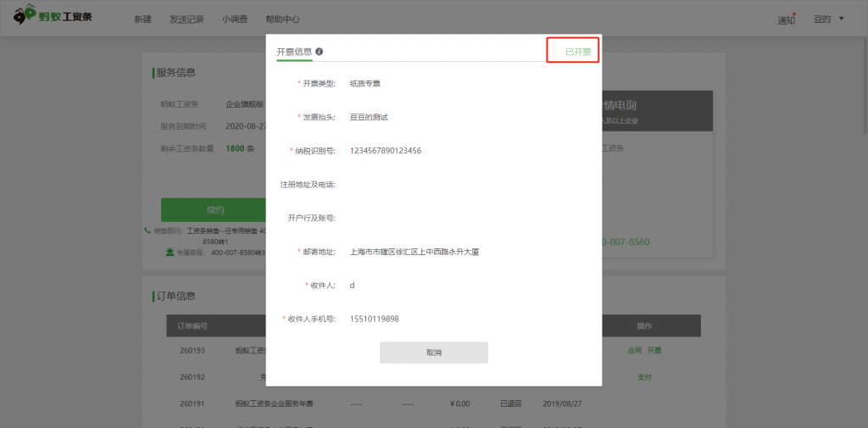The width and height of the screenshot is (868, 428).
Task: Select the 开票信息 tab heading
Action: tap(294, 52)
